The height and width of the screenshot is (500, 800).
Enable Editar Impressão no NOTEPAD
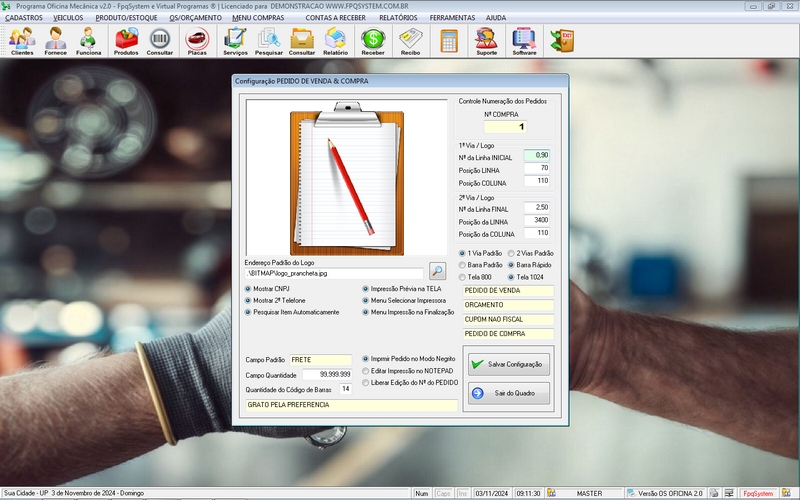tap(365, 370)
